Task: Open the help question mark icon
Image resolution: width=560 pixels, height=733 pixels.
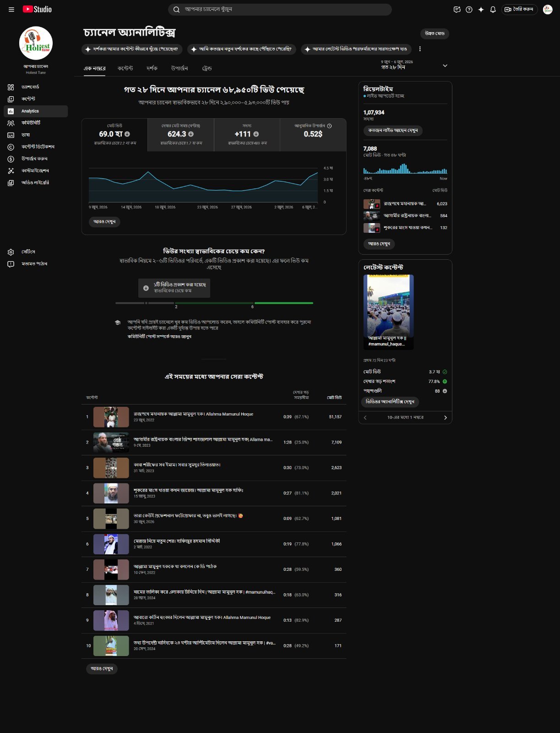Action: 469,9
